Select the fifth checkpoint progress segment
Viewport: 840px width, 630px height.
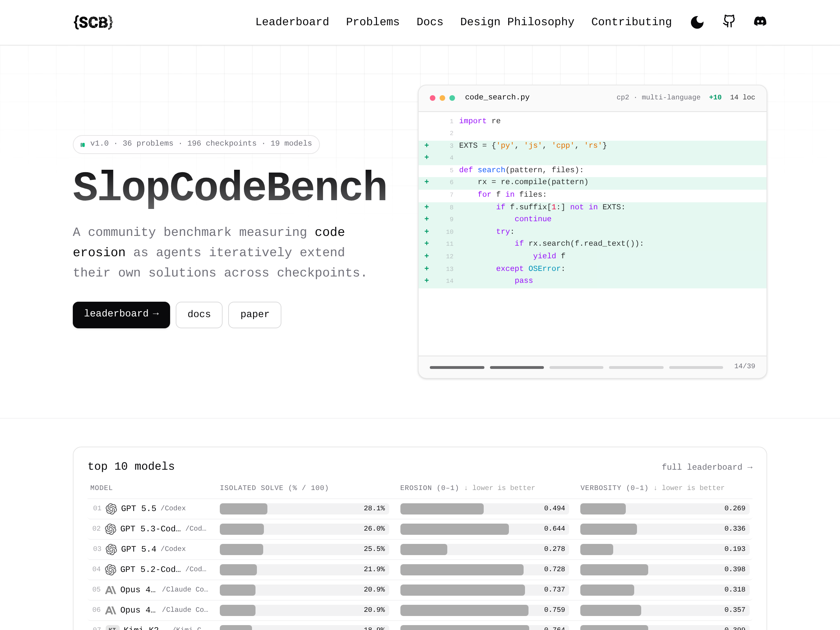pyautogui.click(x=696, y=367)
